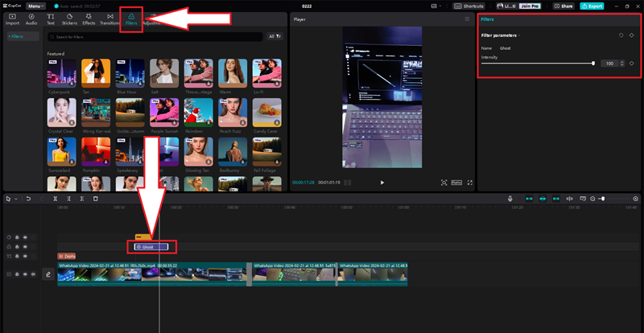Image resolution: width=644 pixels, height=333 pixels.
Task: Open the Stickers panel
Action: [x=69, y=18]
